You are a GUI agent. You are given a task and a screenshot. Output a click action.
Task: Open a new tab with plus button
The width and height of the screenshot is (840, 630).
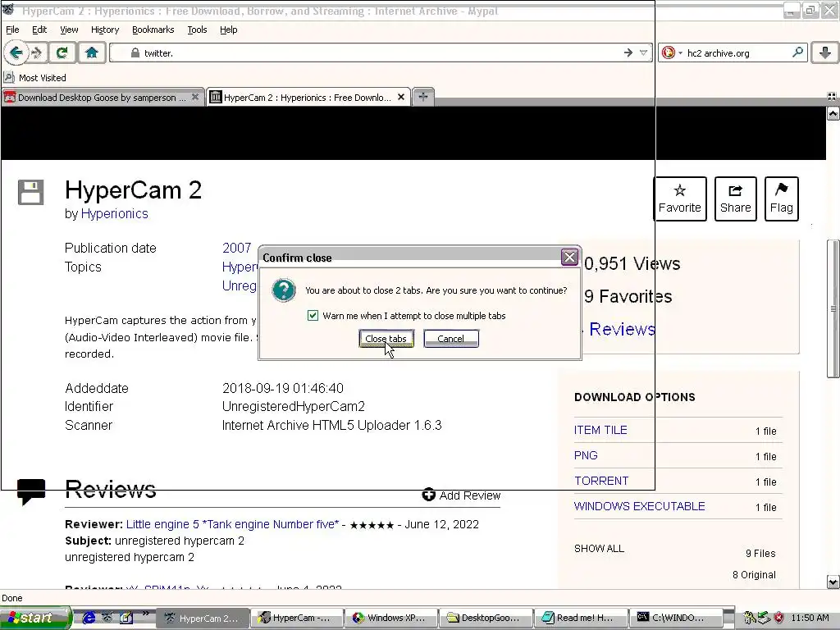point(423,97)
